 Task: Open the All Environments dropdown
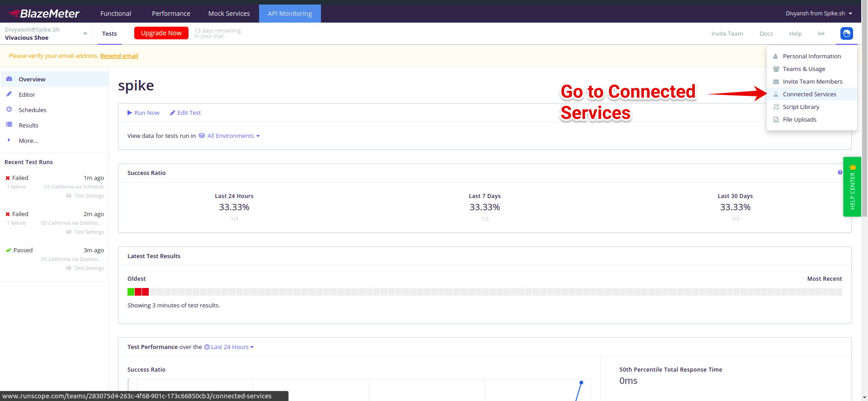[x=230, y=136]
